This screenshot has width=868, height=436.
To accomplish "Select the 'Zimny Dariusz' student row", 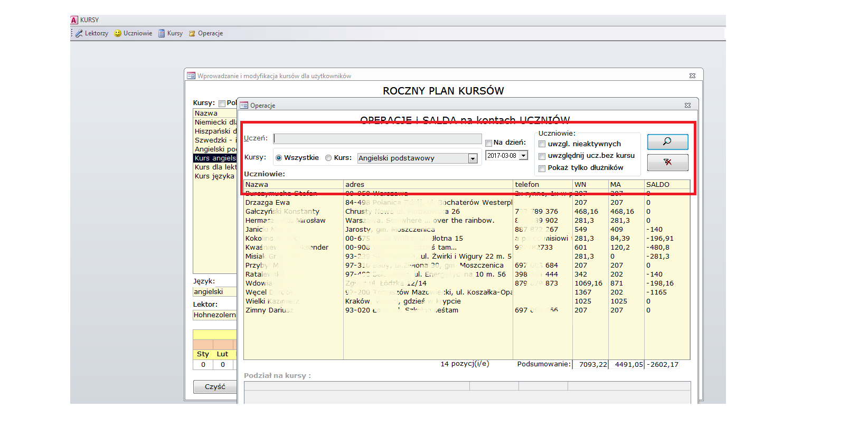I will [x=467, y=310].
